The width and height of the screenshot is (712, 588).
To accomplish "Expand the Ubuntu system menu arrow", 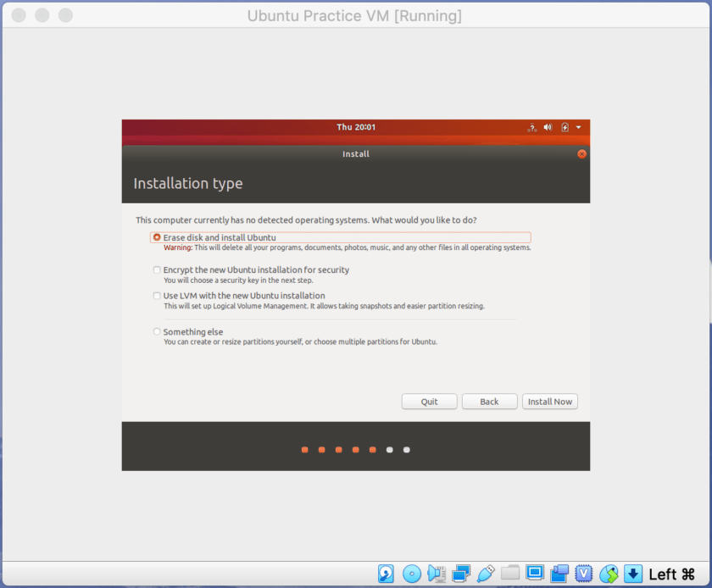I will pos(578,128).
